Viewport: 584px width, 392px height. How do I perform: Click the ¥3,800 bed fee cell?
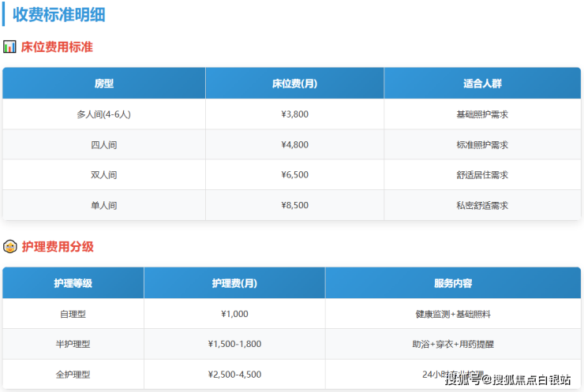coord(294,114)
